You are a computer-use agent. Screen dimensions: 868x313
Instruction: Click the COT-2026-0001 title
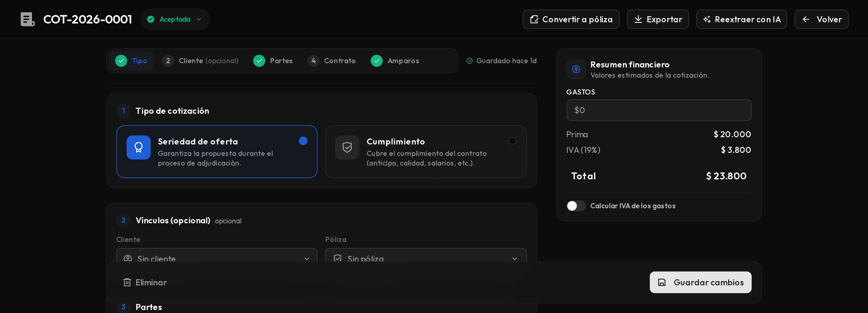88,19
